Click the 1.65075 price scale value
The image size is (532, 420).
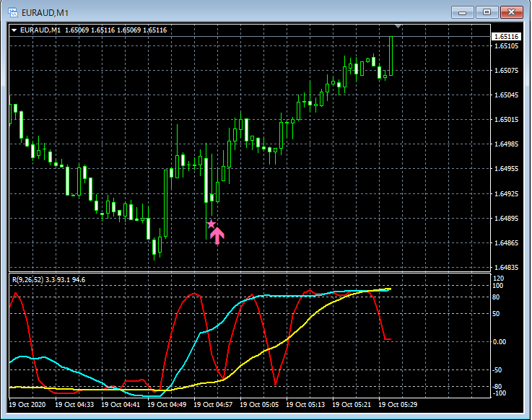tap(506, 71)
